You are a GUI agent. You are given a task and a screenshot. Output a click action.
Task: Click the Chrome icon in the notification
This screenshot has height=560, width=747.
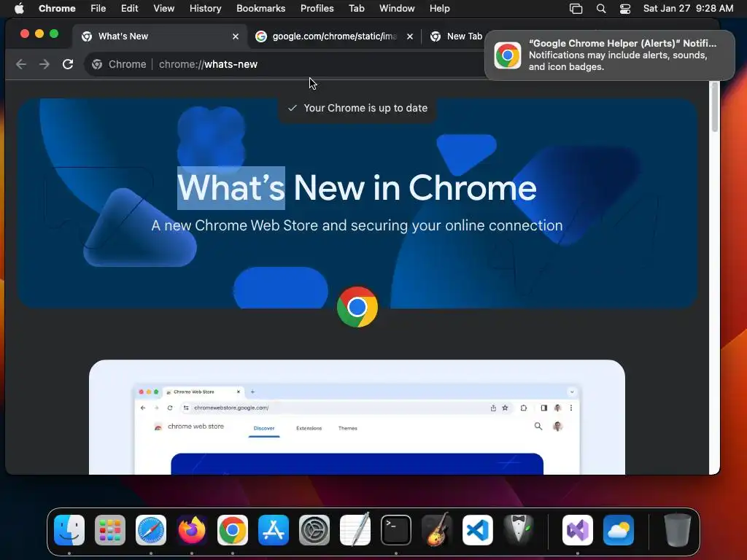508,55
